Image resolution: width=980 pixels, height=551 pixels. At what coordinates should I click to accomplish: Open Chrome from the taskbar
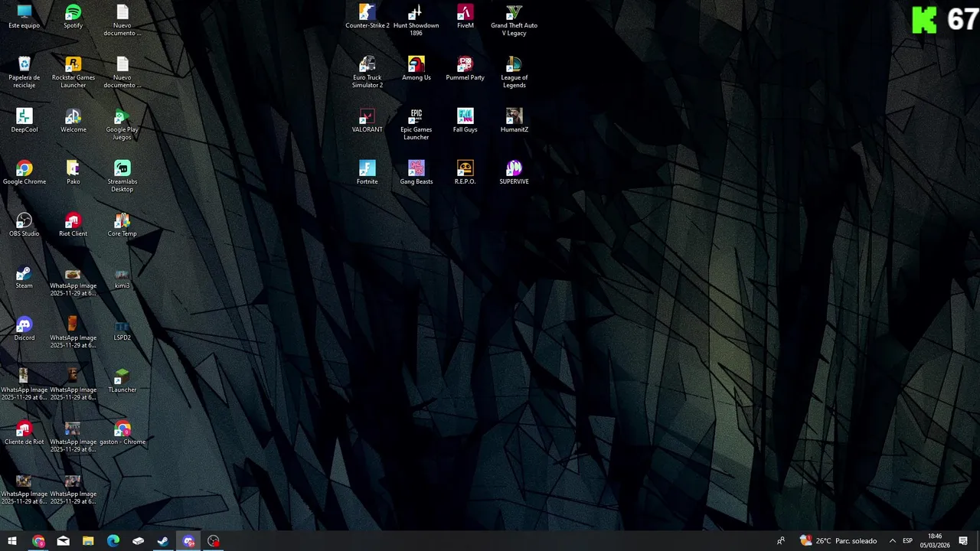38,541
